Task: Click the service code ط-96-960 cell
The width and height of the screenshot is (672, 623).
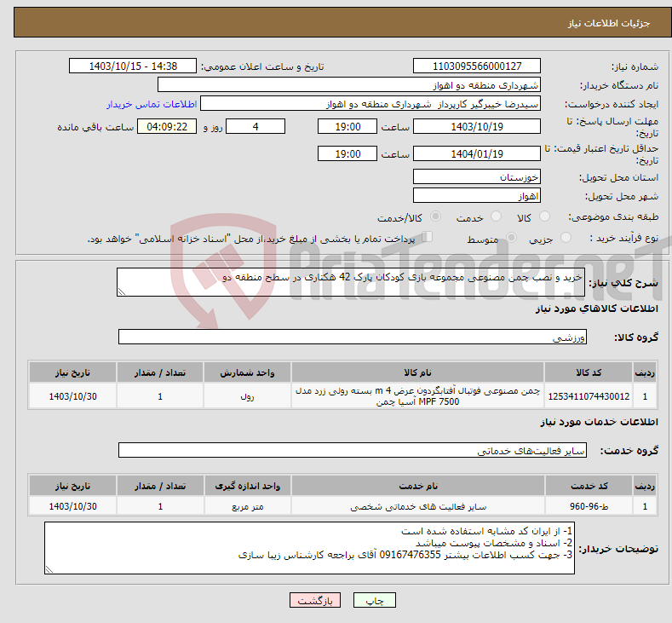Action: tap(589, 506)
